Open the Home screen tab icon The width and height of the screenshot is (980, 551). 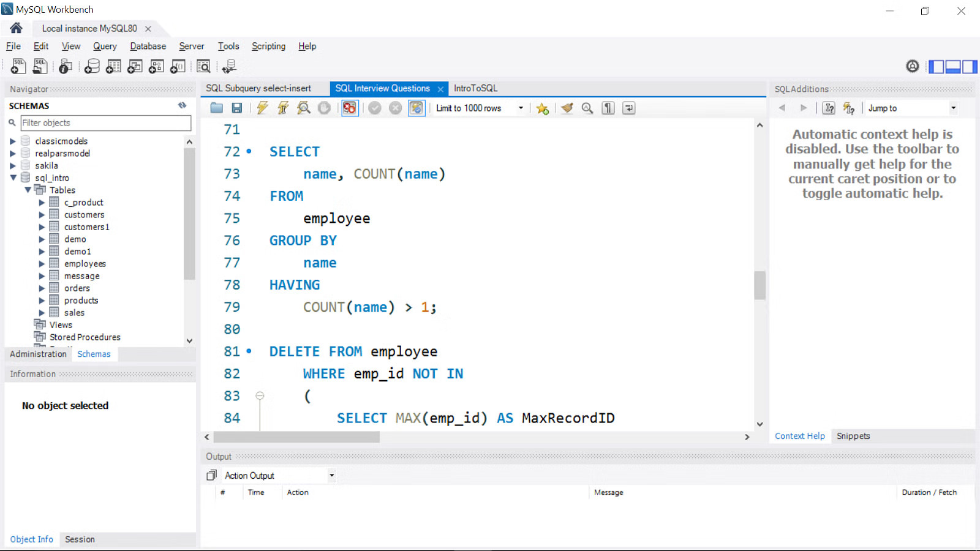coord(17,28)
